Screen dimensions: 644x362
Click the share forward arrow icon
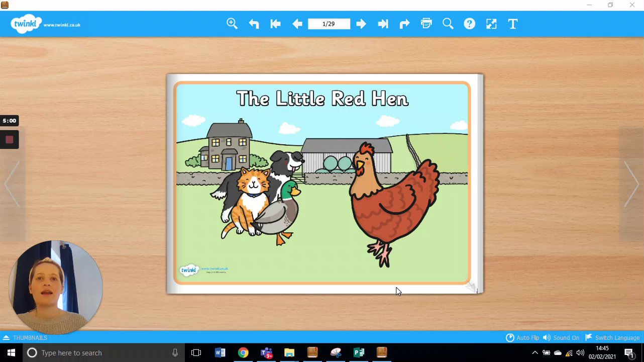(404, 24)
